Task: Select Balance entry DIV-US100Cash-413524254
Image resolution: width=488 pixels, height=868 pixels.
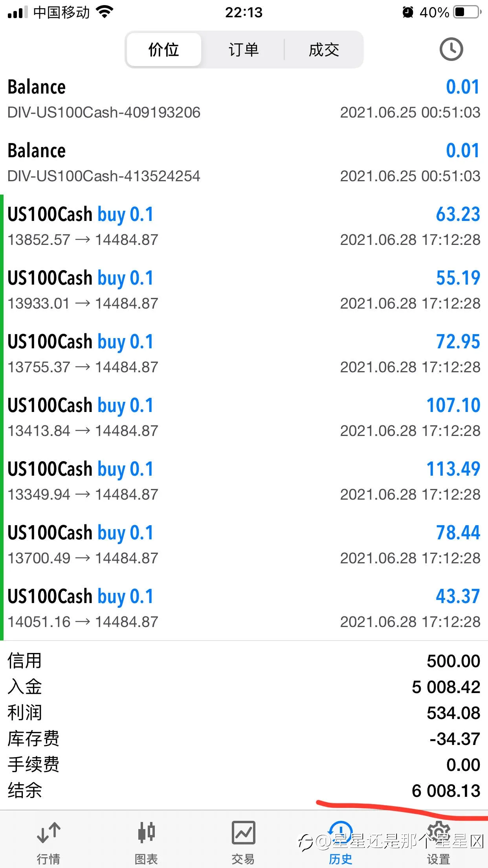Action: (244, 163)
